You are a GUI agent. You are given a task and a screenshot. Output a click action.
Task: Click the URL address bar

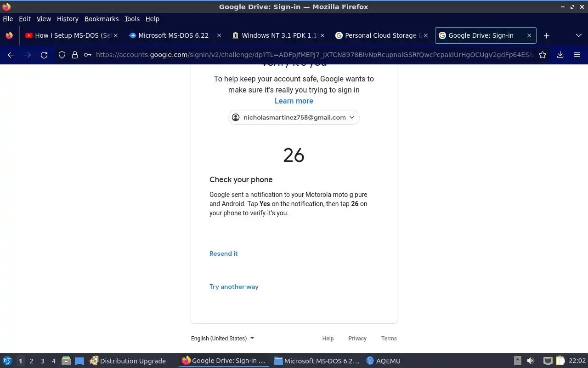tap(314, 55)
